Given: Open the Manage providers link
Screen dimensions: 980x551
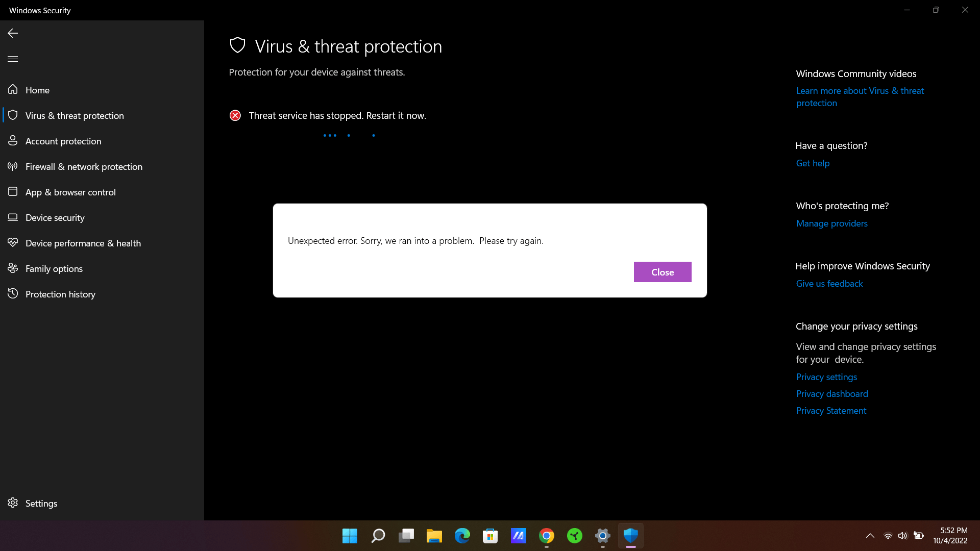Looking at the screenshot, I should 831,223.
